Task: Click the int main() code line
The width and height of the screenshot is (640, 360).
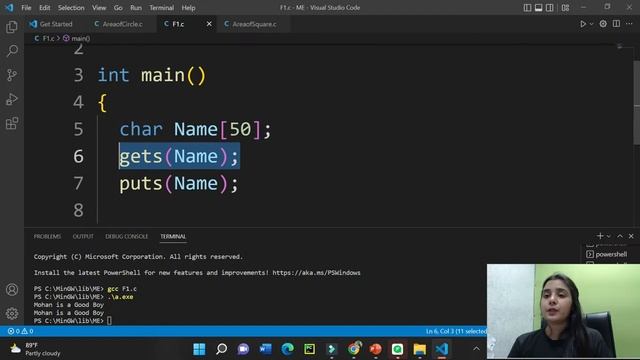Action: 152,75
